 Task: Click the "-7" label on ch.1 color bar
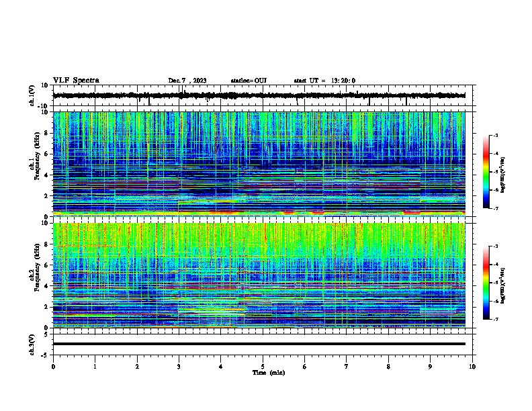point(496,208)
